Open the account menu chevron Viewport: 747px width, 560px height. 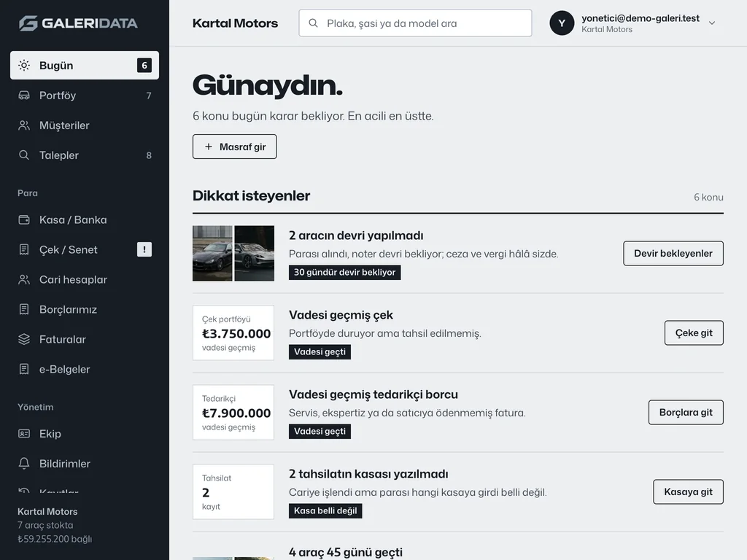coord(712,23)
